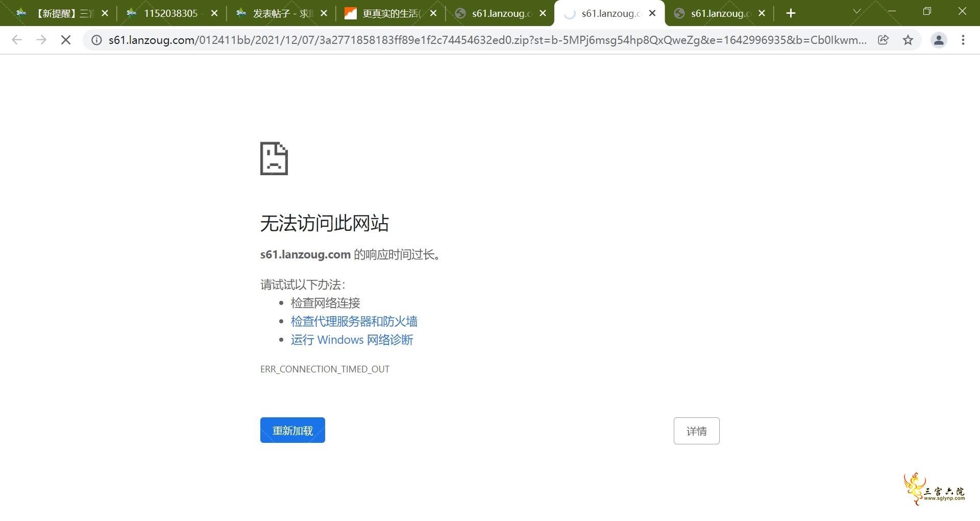Click the 检查网络连接 suggestion text
980x521 pixels.
[326, 303]
